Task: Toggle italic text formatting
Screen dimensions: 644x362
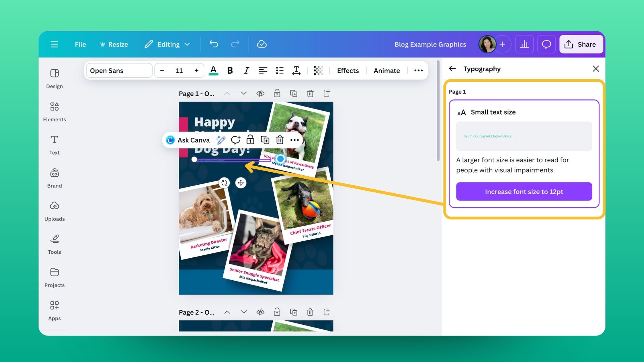Action: [x=246, y=70]
